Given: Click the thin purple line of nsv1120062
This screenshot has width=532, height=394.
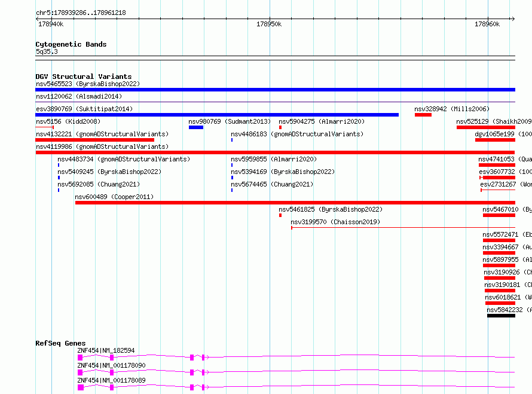Looking at the screenshot, I should 275,102.
